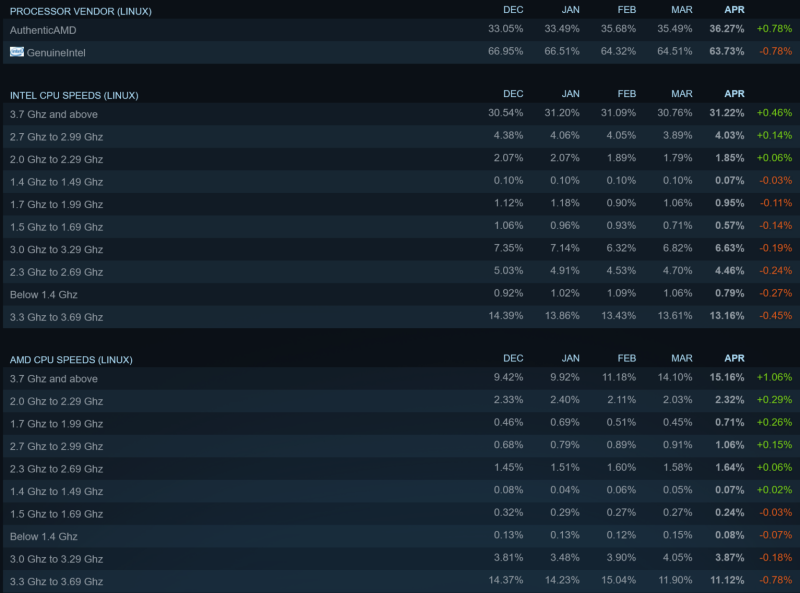Click AMD 1.4 Ghz to 1.49 Ghz row
800x593 pixels.
401,491
